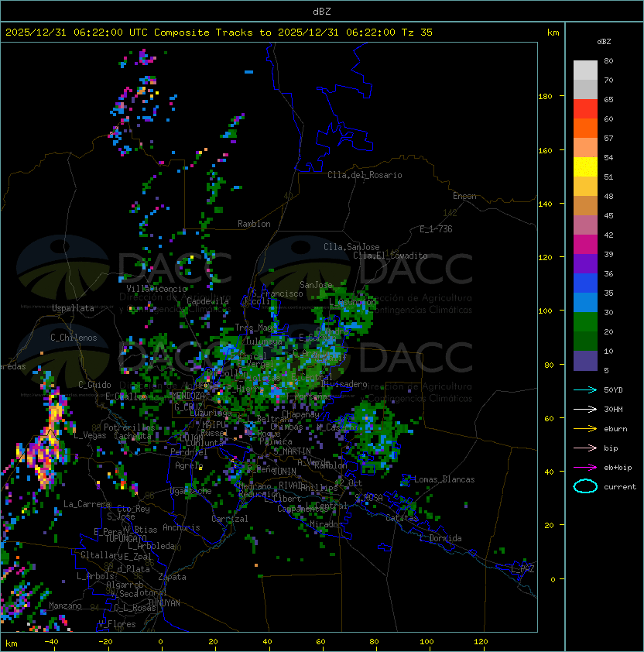Click the 'Tz 35' header value
Viewport: 644px width, 652px height.
pyautogui.click(x=417, y=33)
